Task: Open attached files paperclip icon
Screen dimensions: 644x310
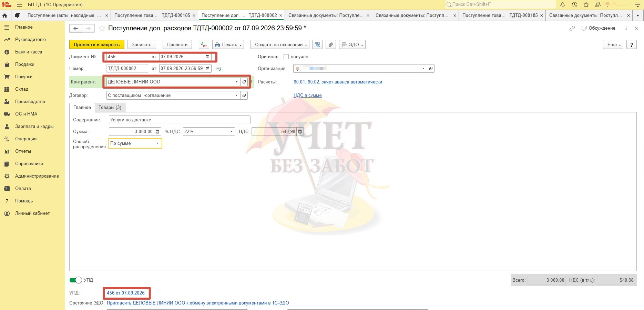Action: pyautogui.click(x=331, y=45)
